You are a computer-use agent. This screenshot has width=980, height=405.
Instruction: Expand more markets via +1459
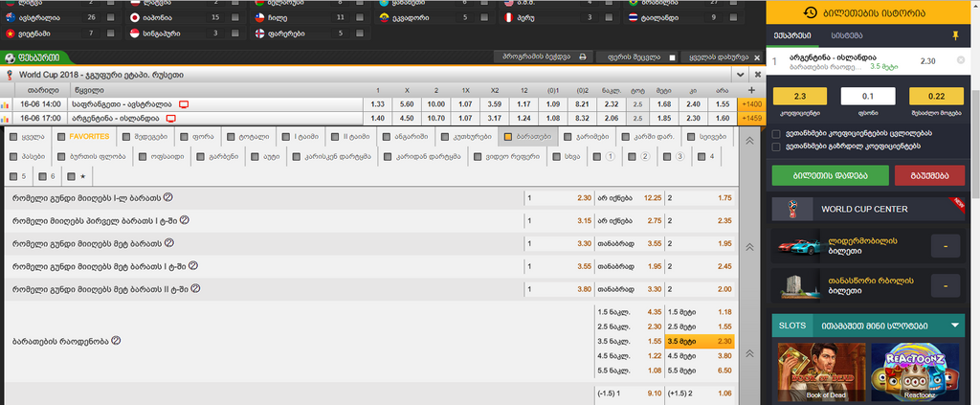tap(750, 118)
